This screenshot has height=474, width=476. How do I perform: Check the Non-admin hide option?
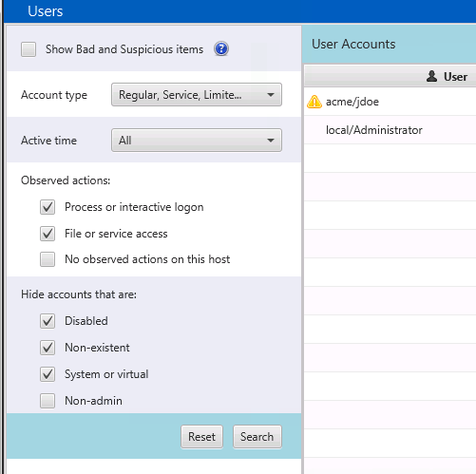(x=48, y=401)
